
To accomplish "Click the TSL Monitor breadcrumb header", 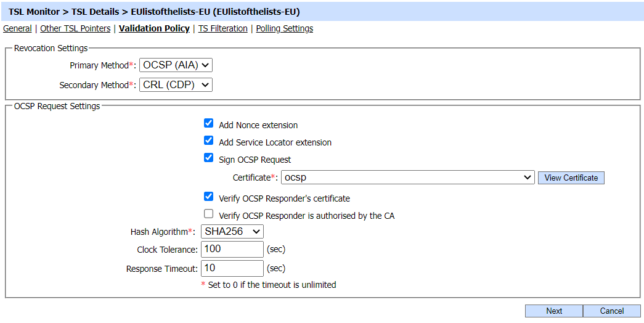I will [35, 12].
